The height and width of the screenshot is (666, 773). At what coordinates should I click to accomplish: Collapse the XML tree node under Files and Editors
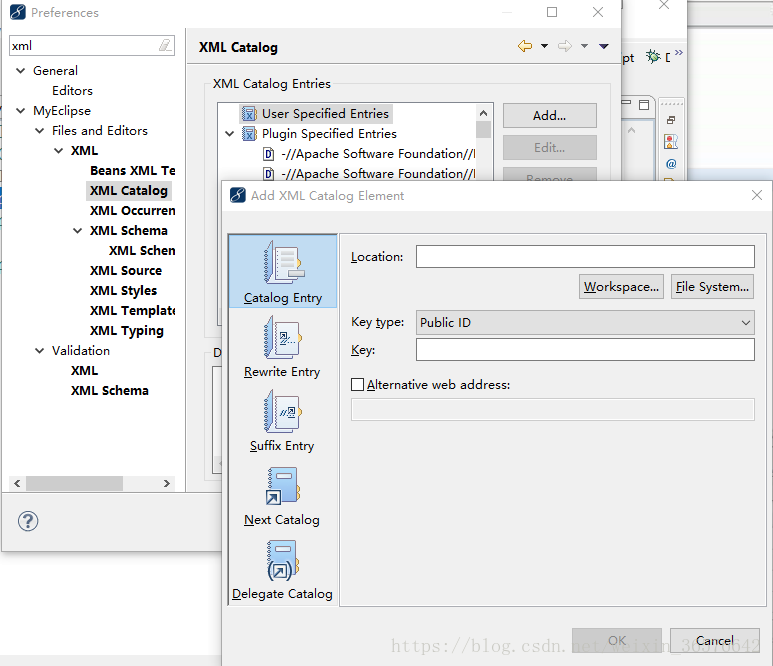(58, 150)
